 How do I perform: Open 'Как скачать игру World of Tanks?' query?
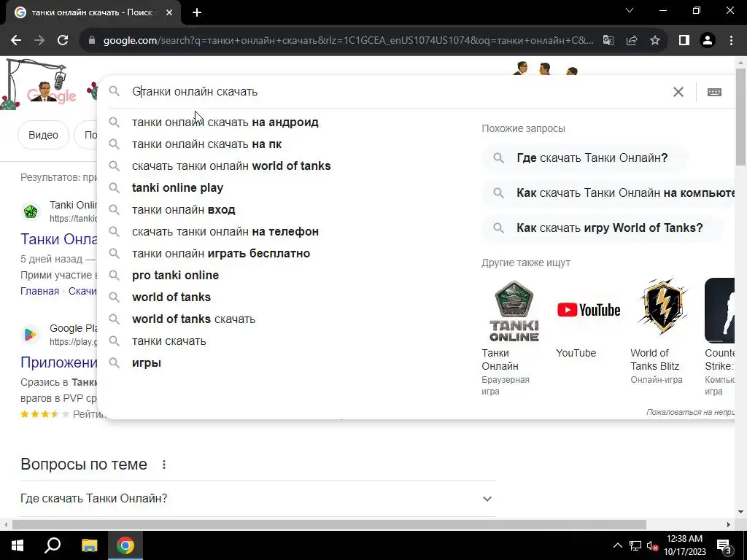(602, 228)
